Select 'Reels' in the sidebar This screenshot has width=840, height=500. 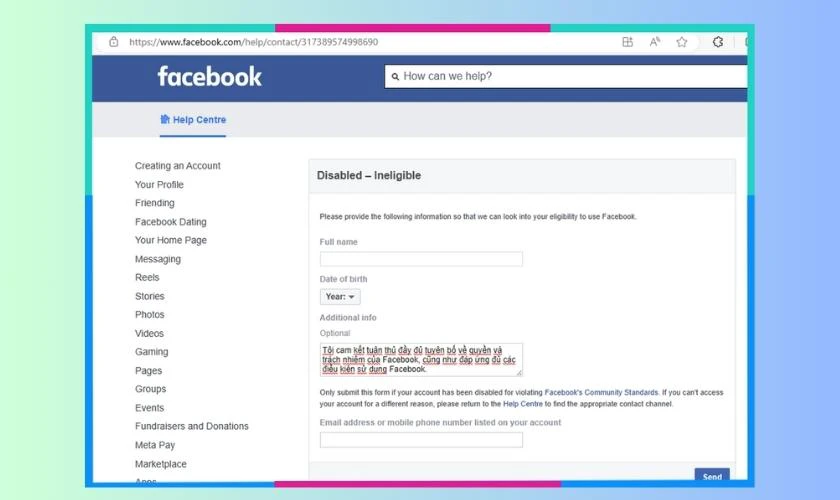[x=147, y=277]
